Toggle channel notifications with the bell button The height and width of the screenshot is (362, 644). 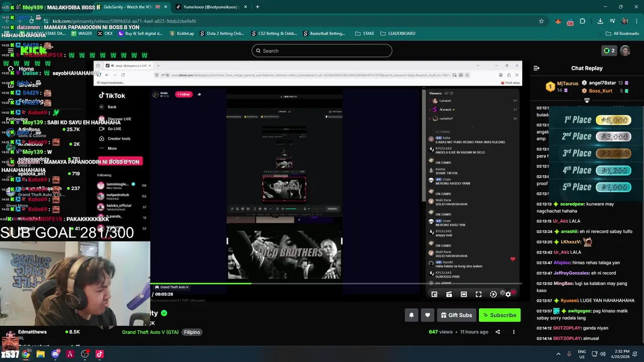[411, 315]
